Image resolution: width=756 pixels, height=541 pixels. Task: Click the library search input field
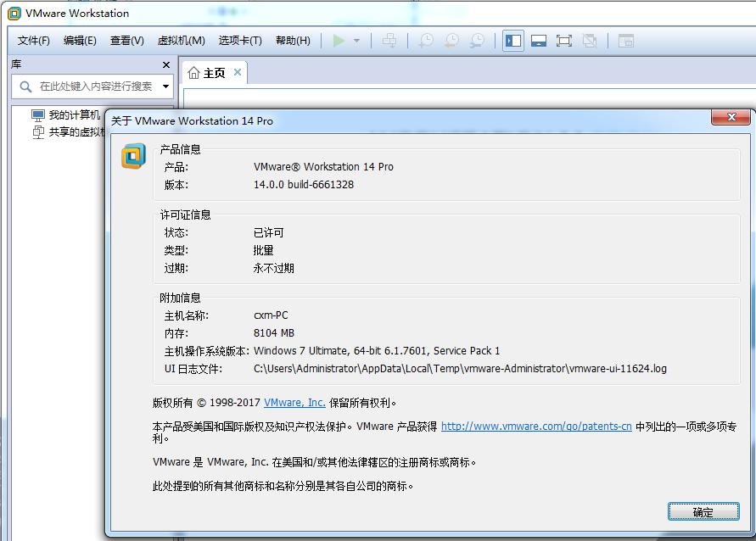(x=92, y=86)
